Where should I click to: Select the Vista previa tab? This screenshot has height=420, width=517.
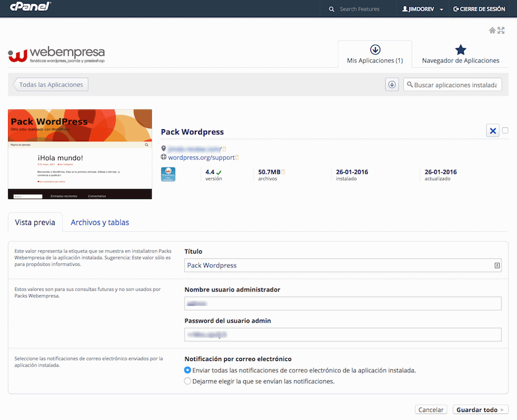coord(35,223)
